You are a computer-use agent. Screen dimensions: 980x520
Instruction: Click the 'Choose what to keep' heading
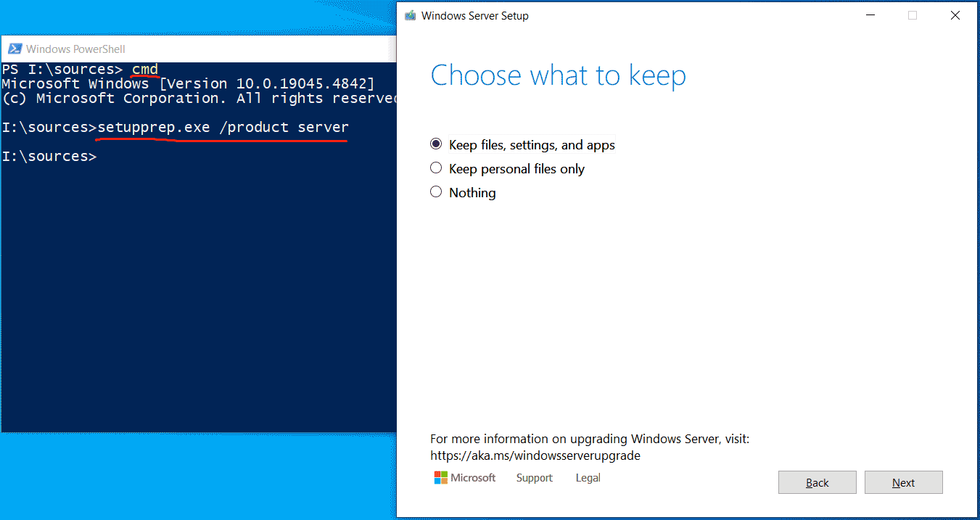coord(559,75)
